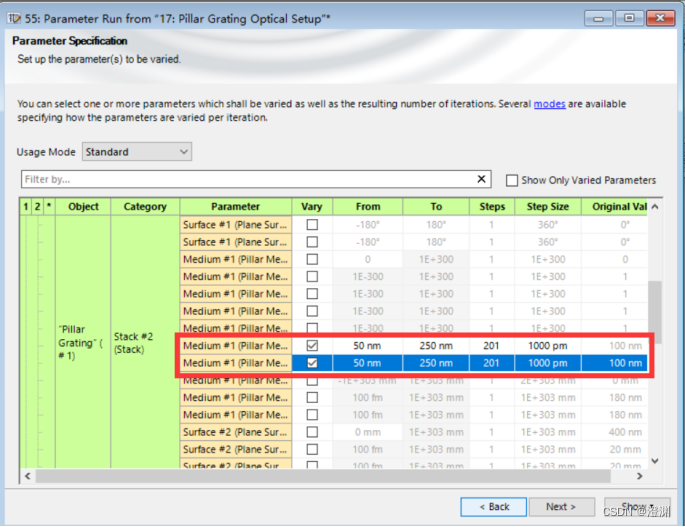Select the 100 nm original value in highlighted row
Viewport: 685px width, 527px height.
[615, 363]
